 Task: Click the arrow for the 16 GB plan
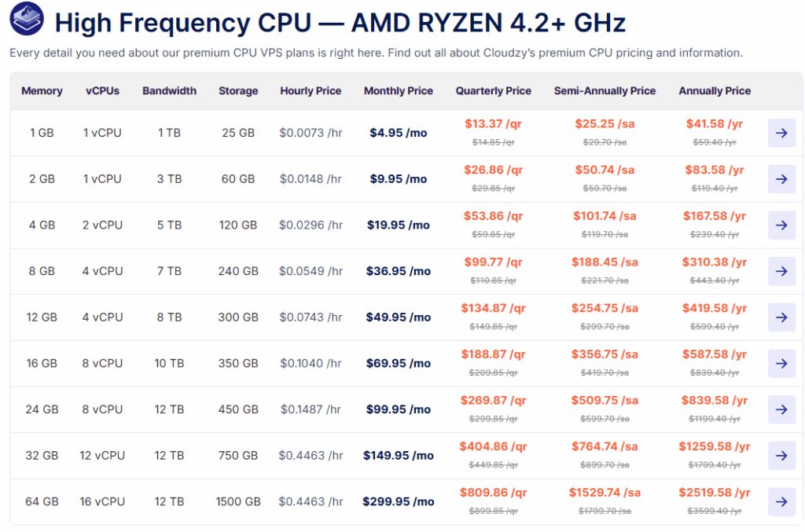(781, 364)
